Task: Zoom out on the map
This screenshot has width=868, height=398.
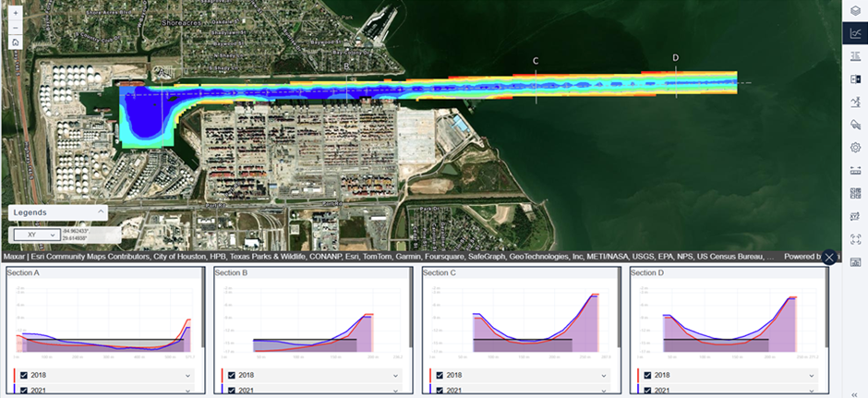Action: click(16, 28)
